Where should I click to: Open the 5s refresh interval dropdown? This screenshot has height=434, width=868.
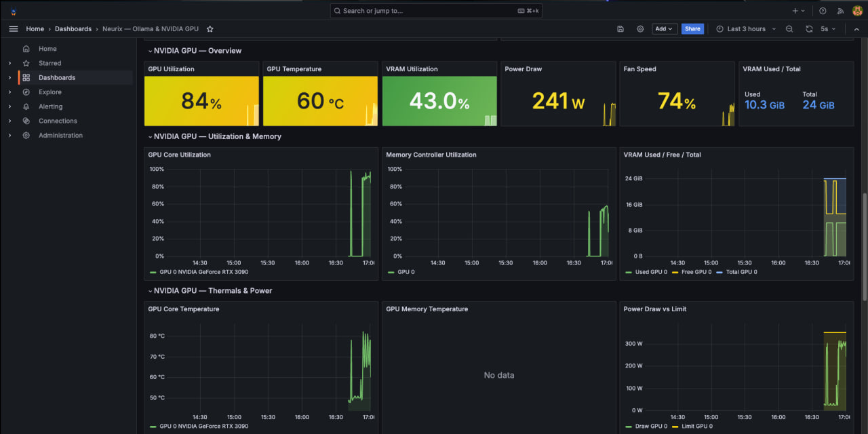(x=828, y=29)
